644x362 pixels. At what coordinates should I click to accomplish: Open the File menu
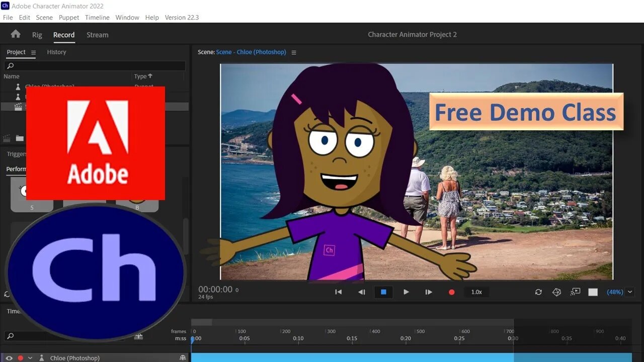pyautogui.click(x=8, y=17)
